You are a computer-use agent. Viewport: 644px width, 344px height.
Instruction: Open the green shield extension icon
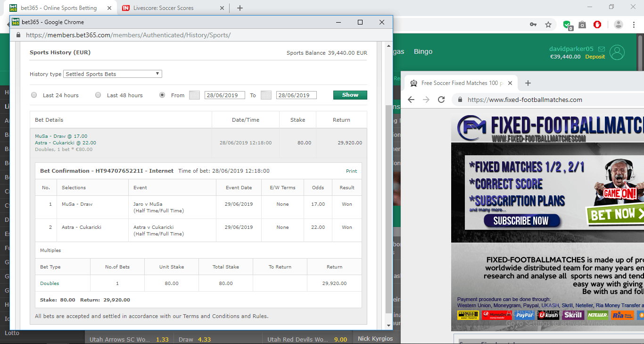[x=568, y=25]
